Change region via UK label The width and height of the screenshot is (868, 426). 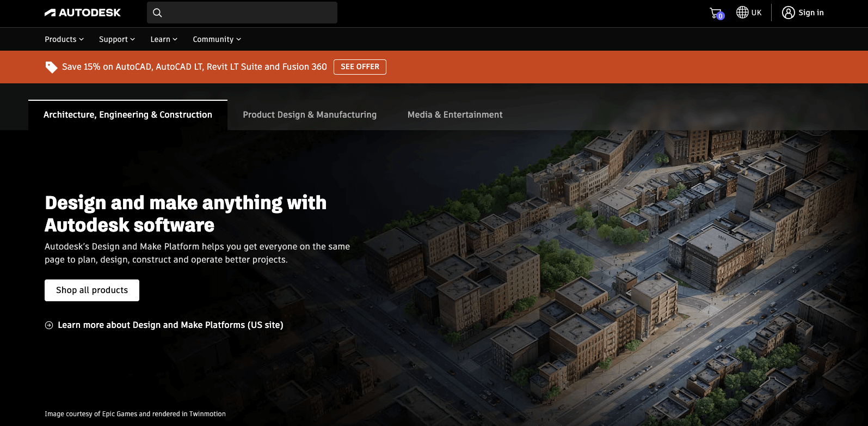(756, 13)
